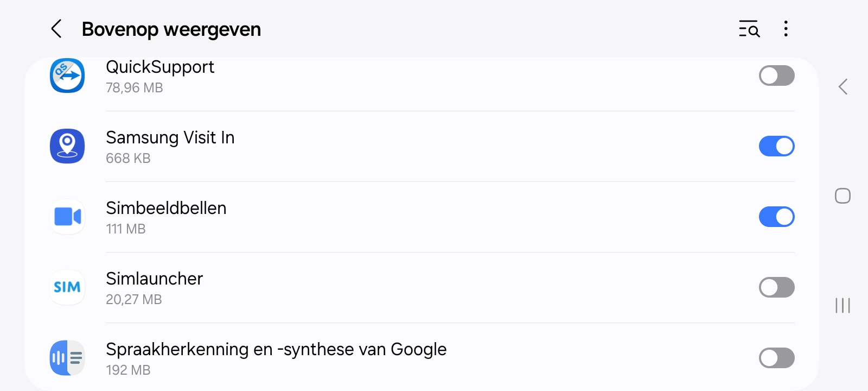
Task: Tap the Samsung Visit In app icon
Action: coord(67,146)
